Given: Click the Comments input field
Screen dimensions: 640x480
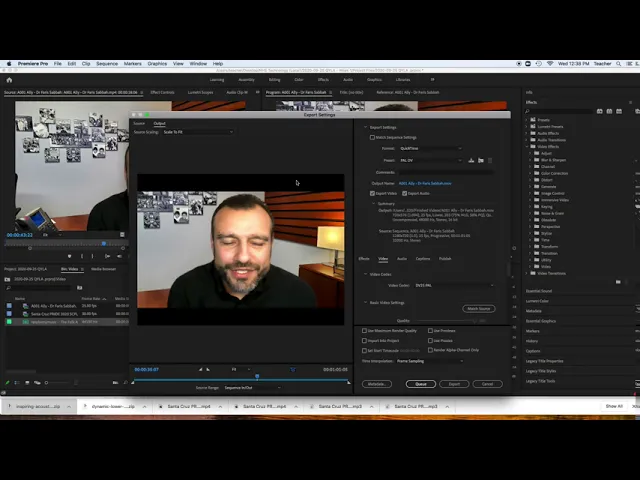Looking at the screenshot, I should click(x=447, y=172).
